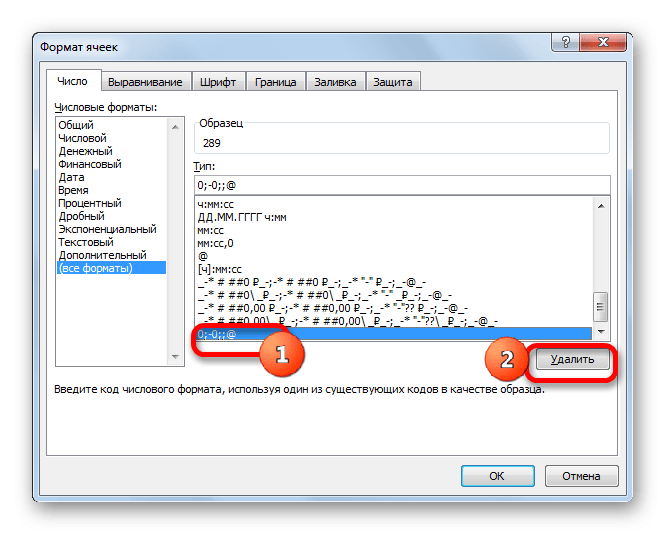This screenshot has width=666, height=535.
Task: Pick the Процентный format category
Action: coord(111,203)
